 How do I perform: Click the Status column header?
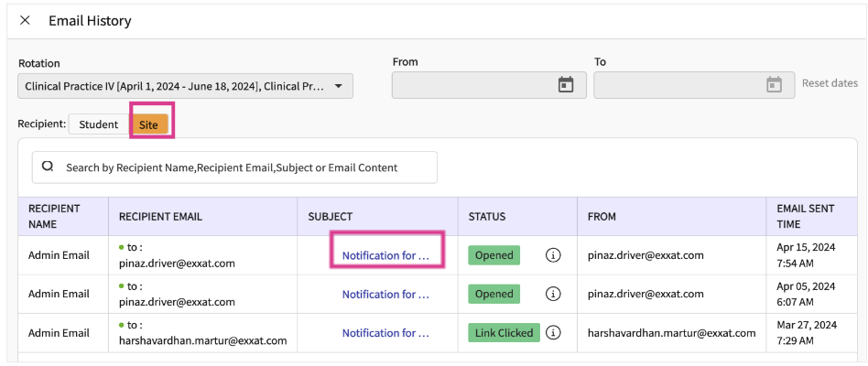(x=487, y=217)
